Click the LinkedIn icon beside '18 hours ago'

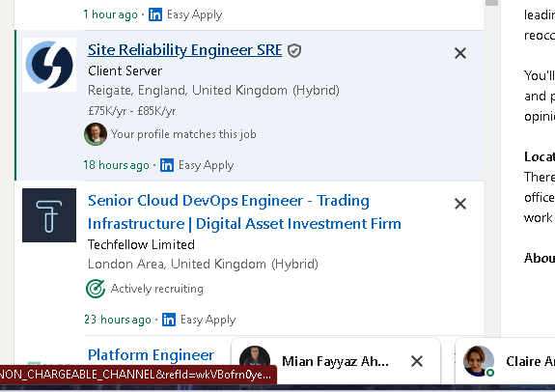coord(167,165)
